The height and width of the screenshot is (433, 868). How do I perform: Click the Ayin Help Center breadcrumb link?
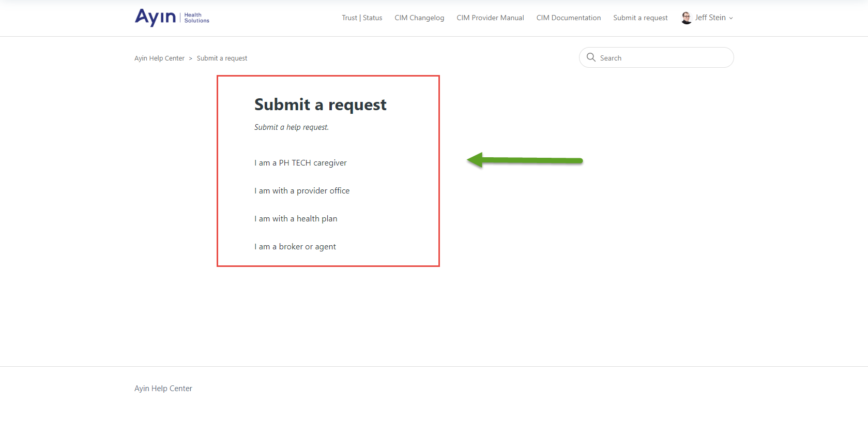tap(159, 58)
